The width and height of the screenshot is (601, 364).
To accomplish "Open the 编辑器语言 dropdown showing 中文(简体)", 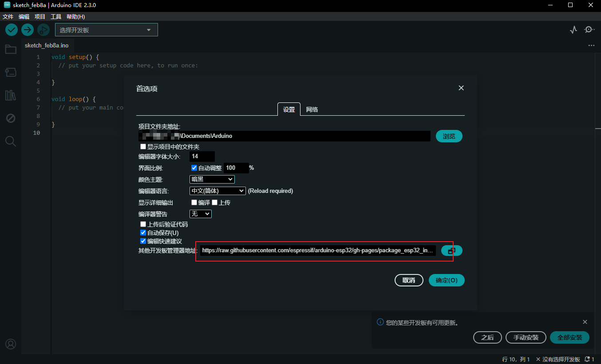I will (217, 191).
